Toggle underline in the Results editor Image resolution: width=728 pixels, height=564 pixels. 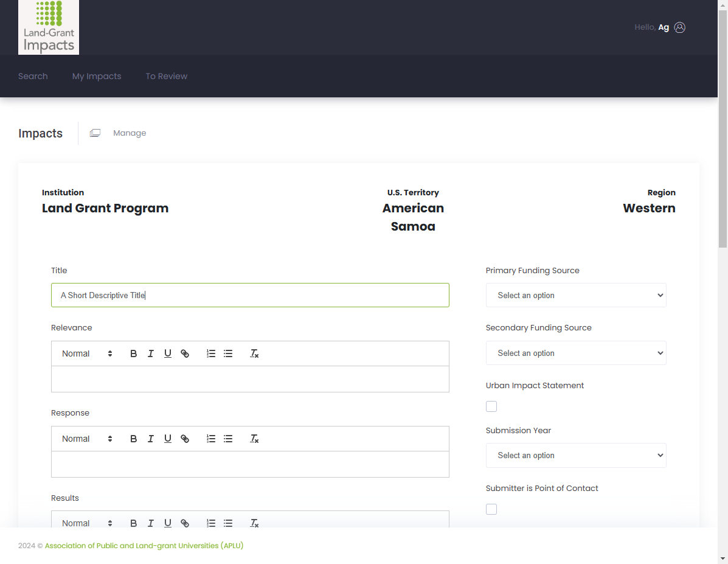[x=168, y=523]
